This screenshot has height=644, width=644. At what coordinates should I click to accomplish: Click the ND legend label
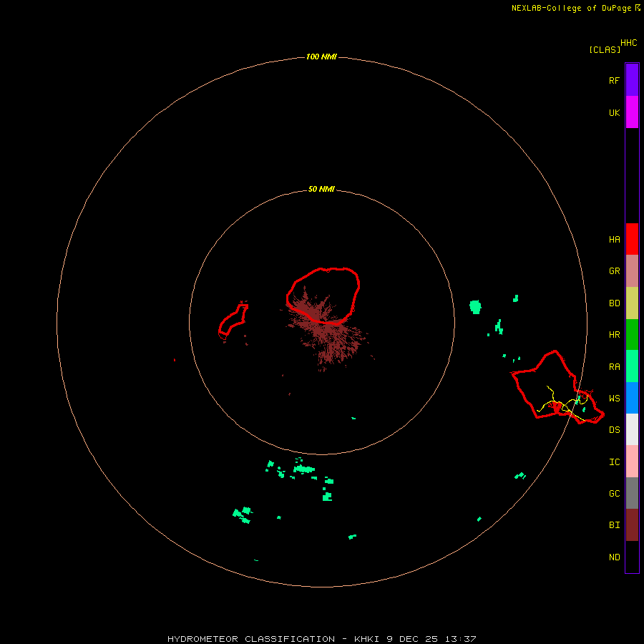coord(614,557)
